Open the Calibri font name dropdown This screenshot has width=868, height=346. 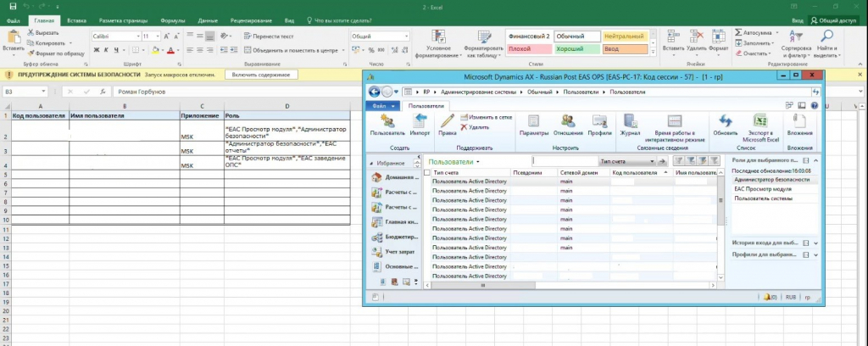[138, 36]
